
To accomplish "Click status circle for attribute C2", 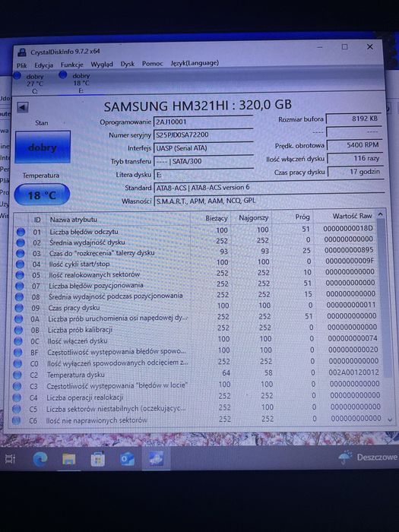I will click(17, 375).
